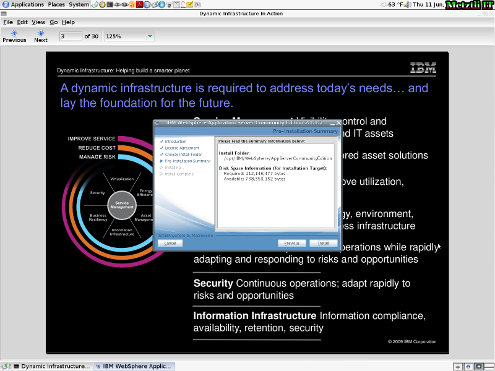Click the yellow clock-like launcher icon in top panel
The image size is (495, 371).
tap(102, 5)
